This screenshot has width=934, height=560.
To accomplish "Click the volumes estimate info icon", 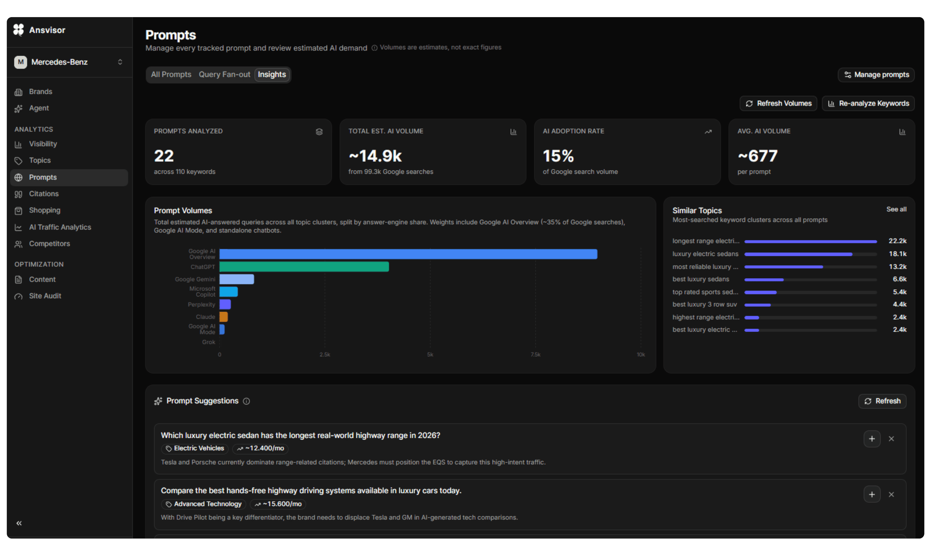I will point(374,48).
